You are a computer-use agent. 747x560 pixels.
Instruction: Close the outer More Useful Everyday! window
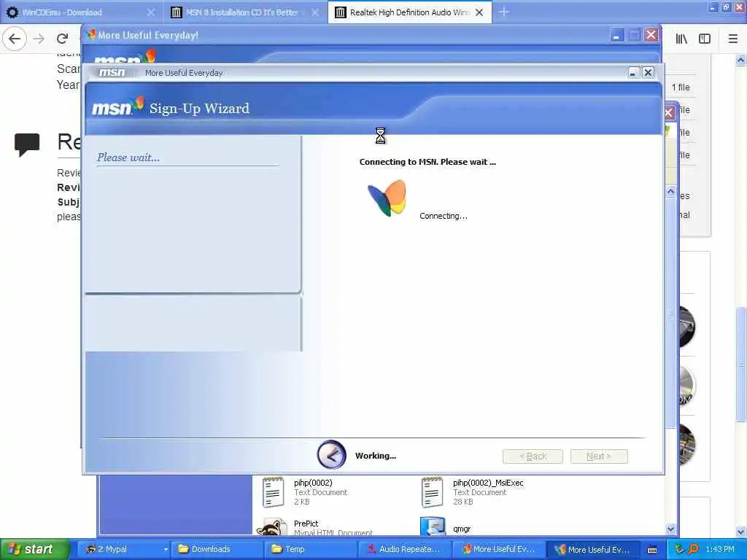pos(651,35)
